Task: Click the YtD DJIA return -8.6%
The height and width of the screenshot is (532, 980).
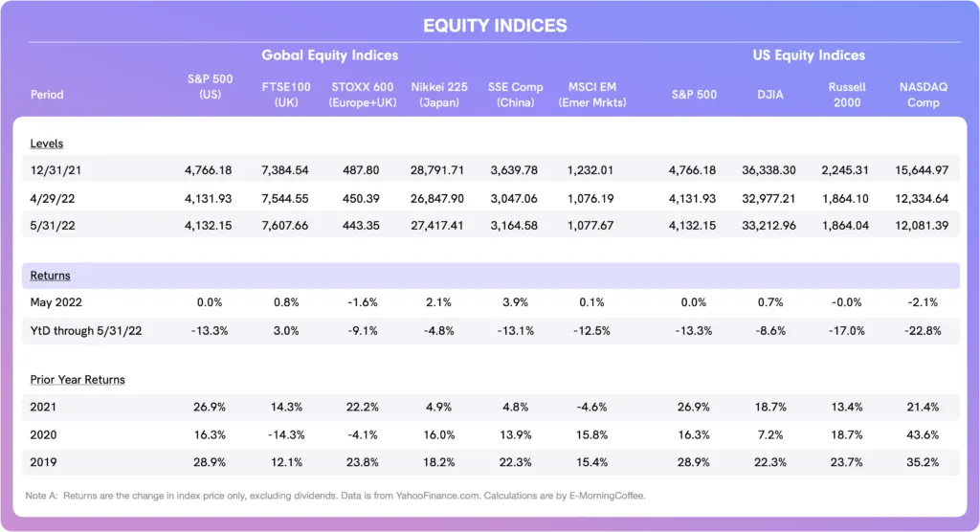Action: click(770, 331)
